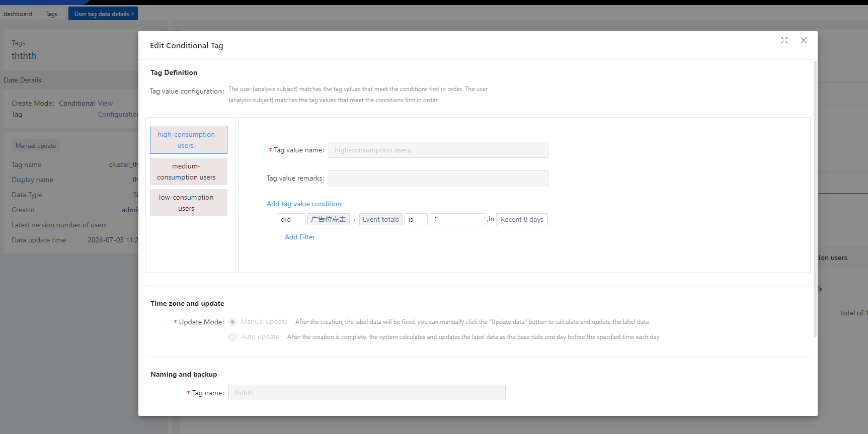
Task: Open the Recent 8 days date selector
Action: [521, 219]
